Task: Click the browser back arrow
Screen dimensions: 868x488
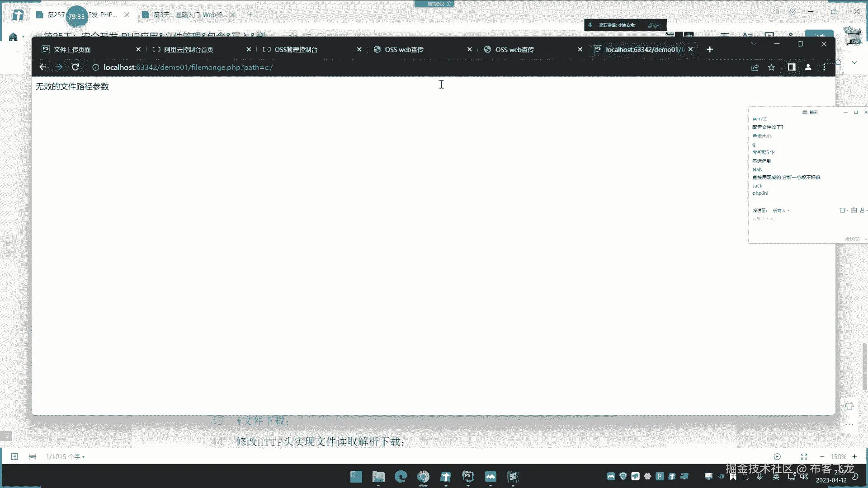Action: click(x=42, y=67)
